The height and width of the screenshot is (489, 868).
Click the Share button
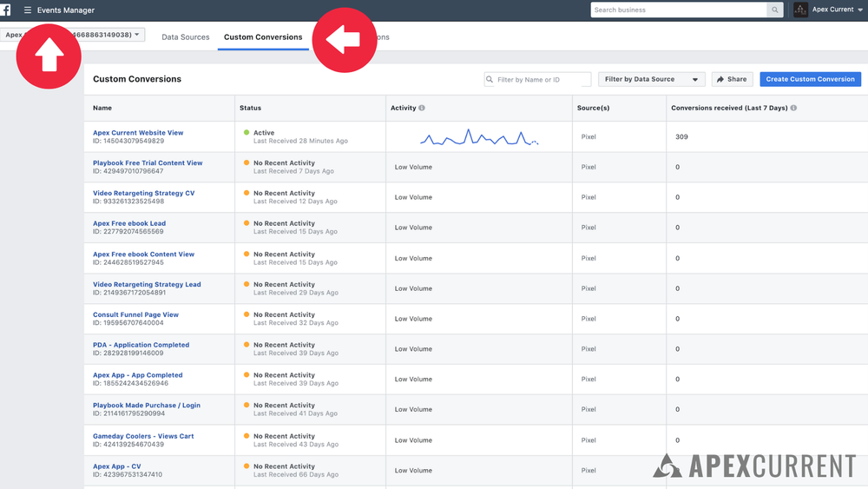coord(732,79)
